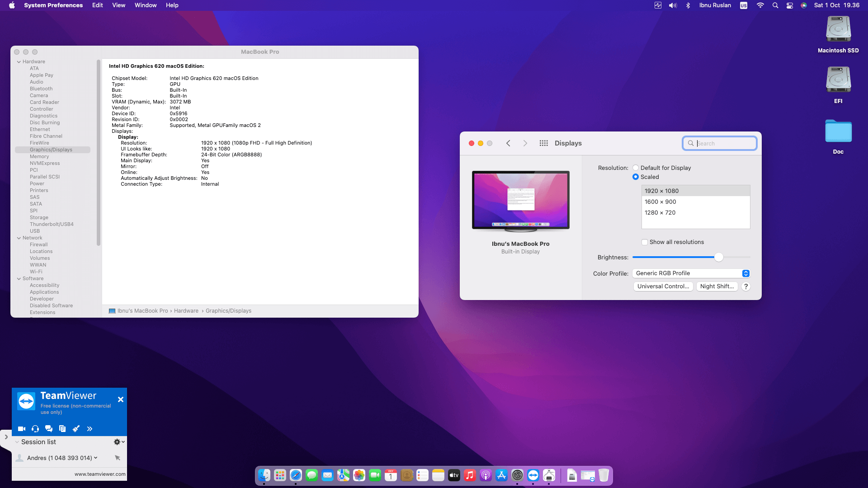Collapse the Software section in sidebar
The image size is (868, 488).
19,279
